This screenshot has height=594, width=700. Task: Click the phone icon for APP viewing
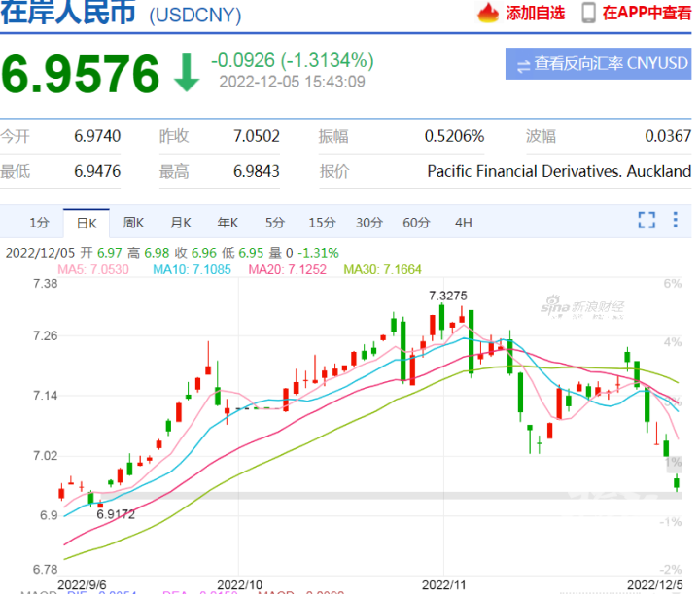[588, 14]
